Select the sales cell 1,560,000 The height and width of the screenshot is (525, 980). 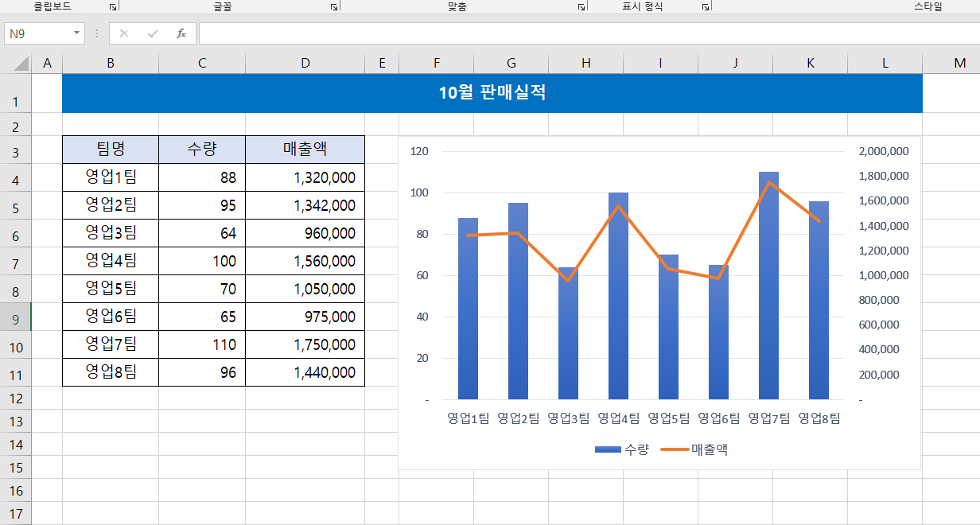305,261
